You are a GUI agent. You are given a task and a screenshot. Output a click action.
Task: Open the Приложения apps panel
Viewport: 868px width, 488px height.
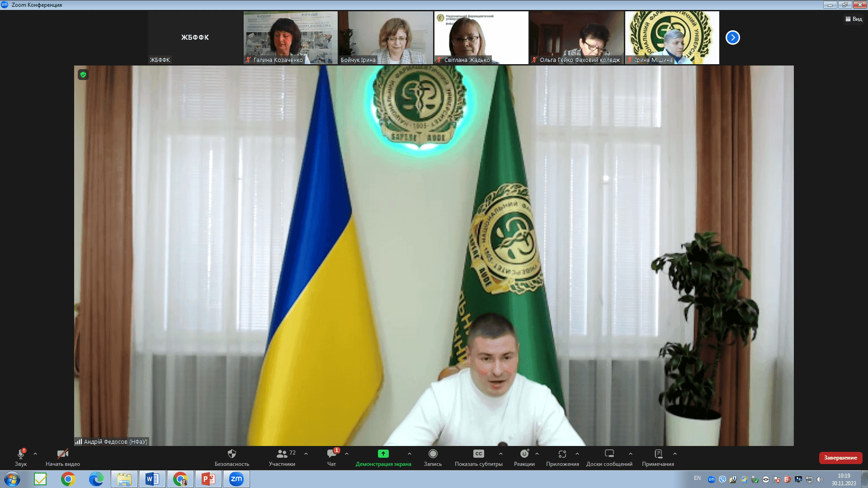tap(562, 457)
